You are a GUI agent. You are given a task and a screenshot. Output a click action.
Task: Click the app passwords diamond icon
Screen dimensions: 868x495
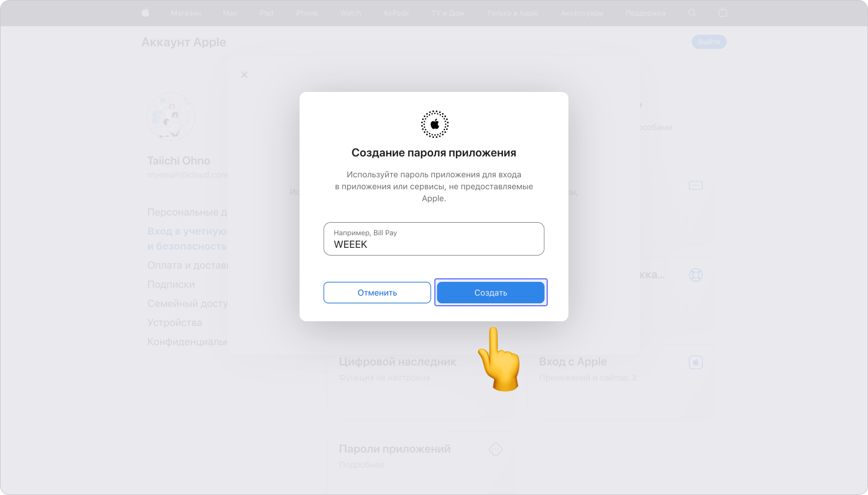pos(495,450)
